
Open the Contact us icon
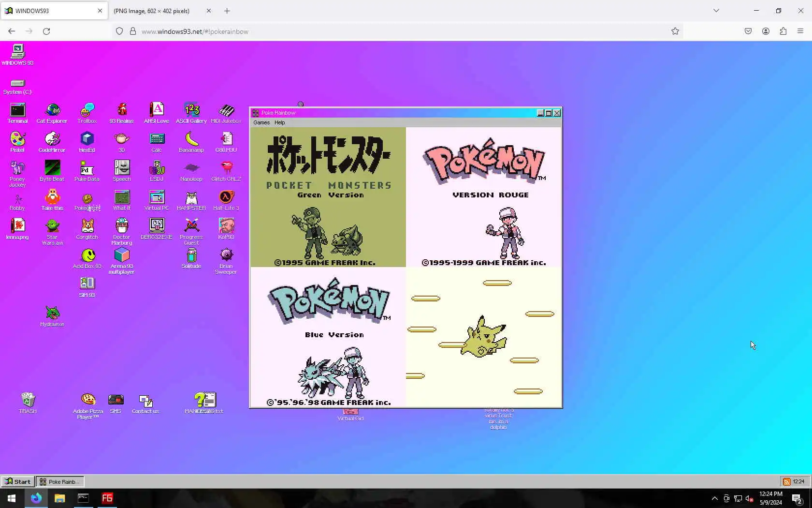coord(145,403)
